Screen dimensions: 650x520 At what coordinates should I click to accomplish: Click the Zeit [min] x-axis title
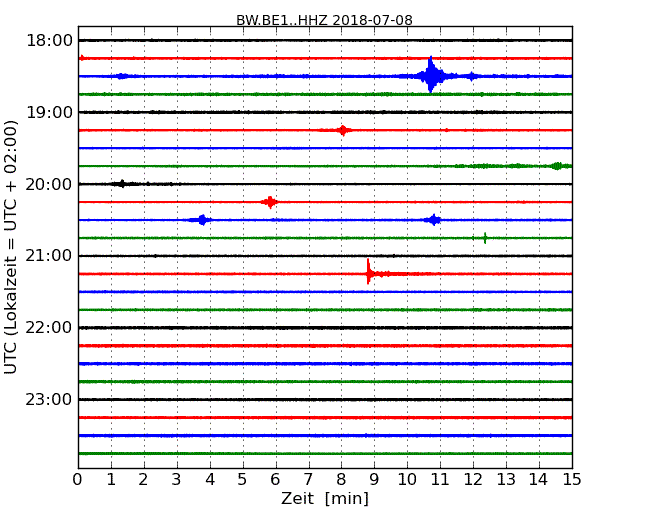point(325,498)
